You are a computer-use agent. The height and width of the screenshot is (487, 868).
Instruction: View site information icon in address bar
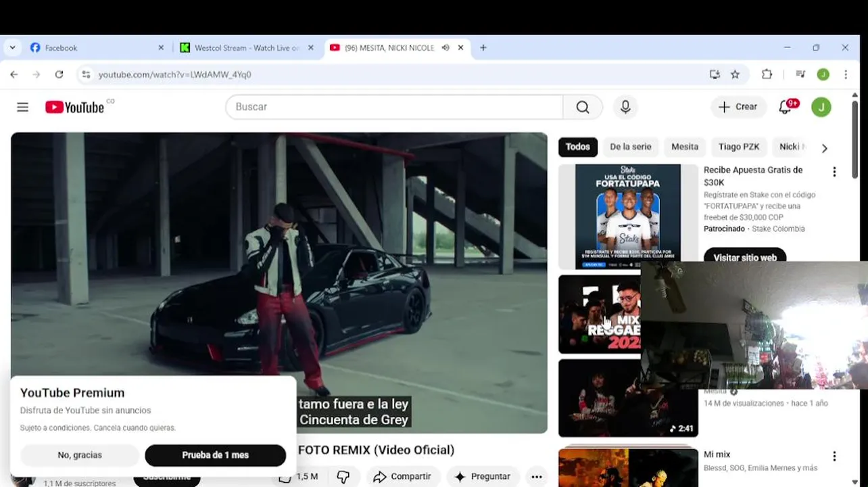[x=86, y=74]
